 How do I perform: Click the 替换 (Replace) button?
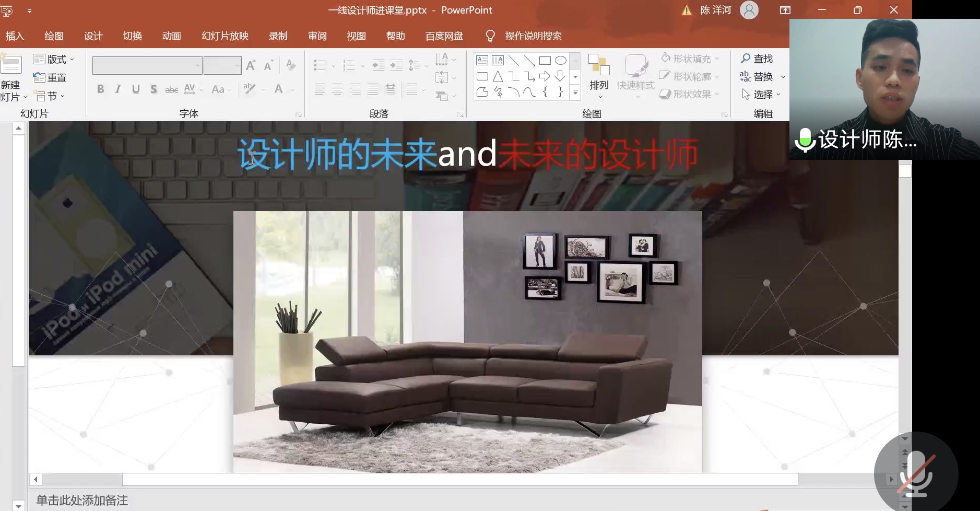click(757, 77)
